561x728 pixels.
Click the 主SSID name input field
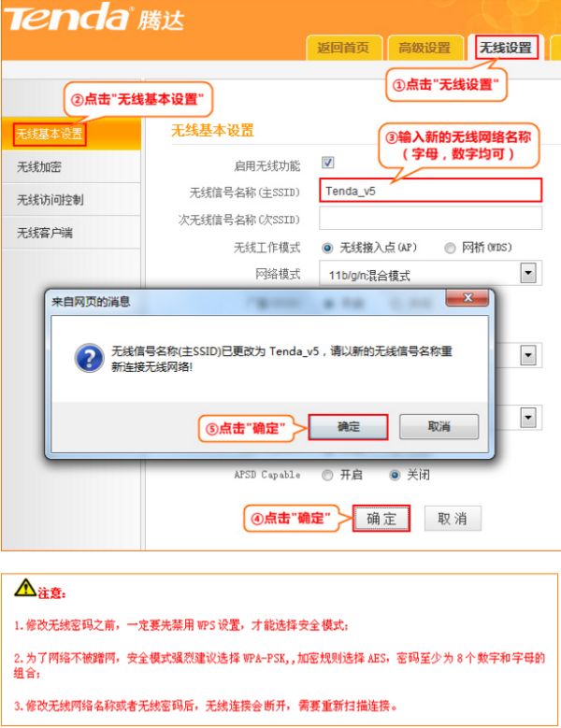(430, 191)
